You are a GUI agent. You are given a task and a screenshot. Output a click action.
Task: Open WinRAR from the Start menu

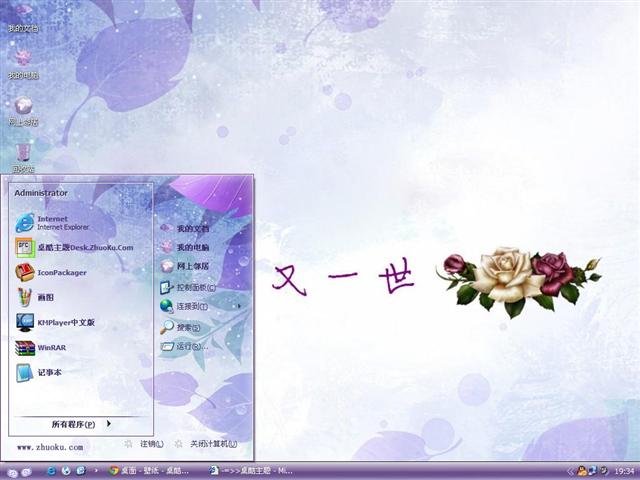[41, 348]
